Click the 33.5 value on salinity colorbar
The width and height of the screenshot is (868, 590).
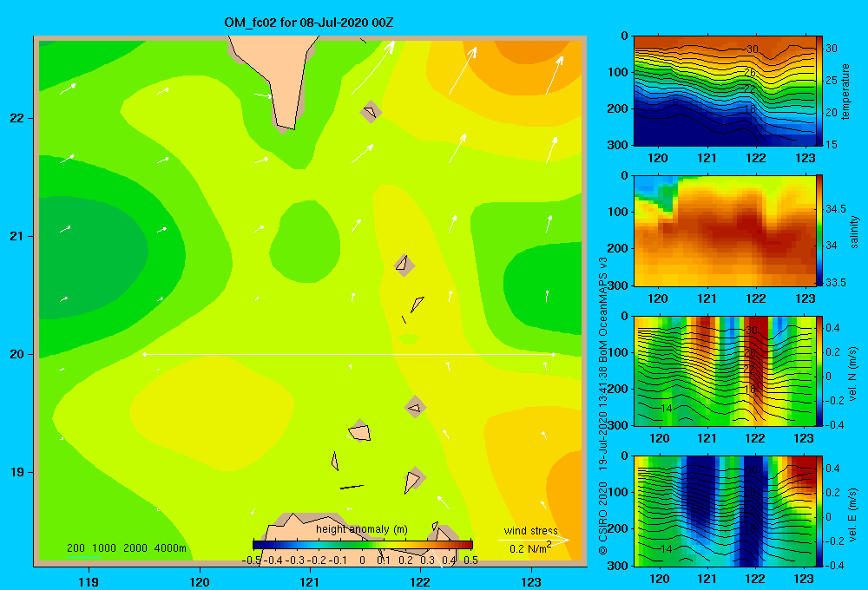tap(836, 282)
